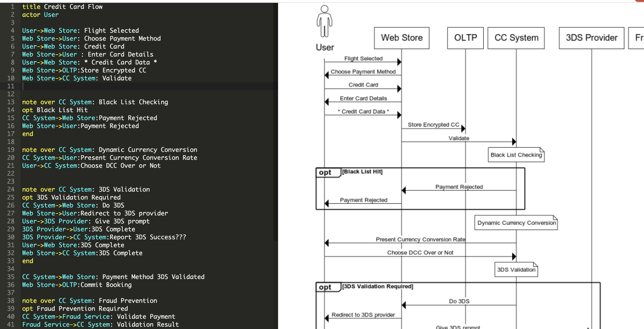The image size is (644, 329).
Task: Click the 'opt Black List Hit' code line
Action: pos(55,110)
